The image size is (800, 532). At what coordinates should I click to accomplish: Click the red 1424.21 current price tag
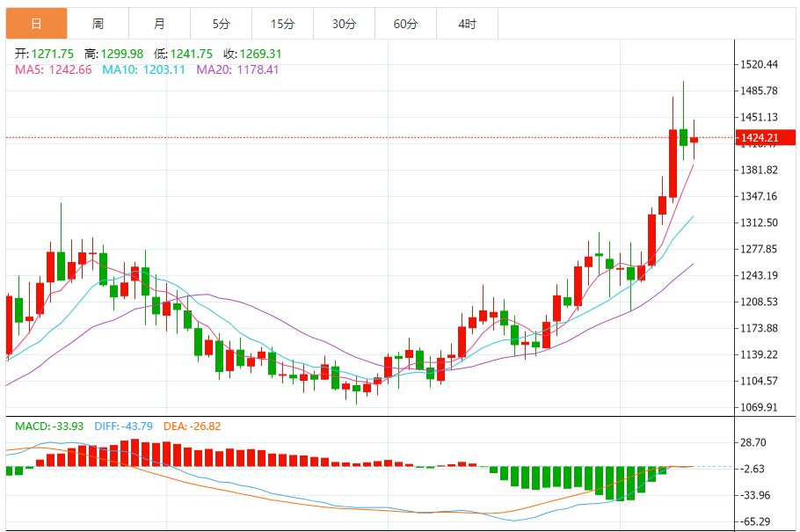pos(766,137)
